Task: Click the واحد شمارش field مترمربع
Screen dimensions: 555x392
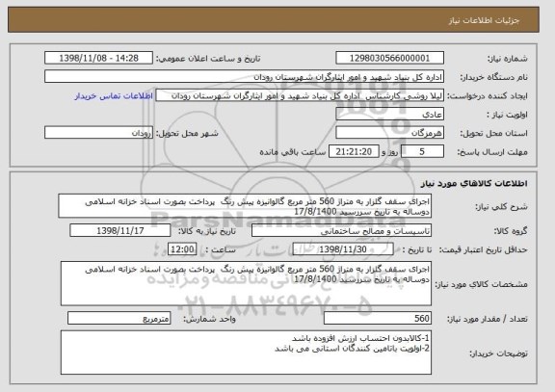Action: click(119, 318)
